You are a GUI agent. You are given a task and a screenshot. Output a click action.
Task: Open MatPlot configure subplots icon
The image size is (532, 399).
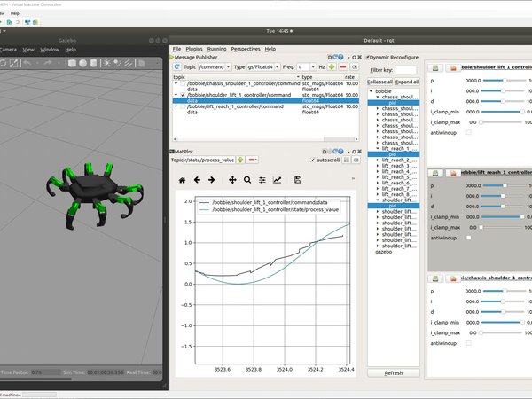pyautogui.click(x=262, y=180)
